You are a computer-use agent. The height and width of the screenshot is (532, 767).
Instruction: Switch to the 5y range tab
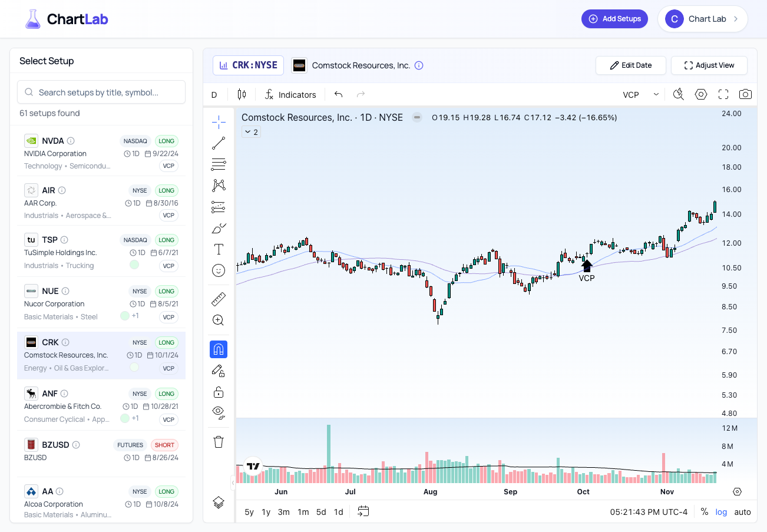[249, 511]
